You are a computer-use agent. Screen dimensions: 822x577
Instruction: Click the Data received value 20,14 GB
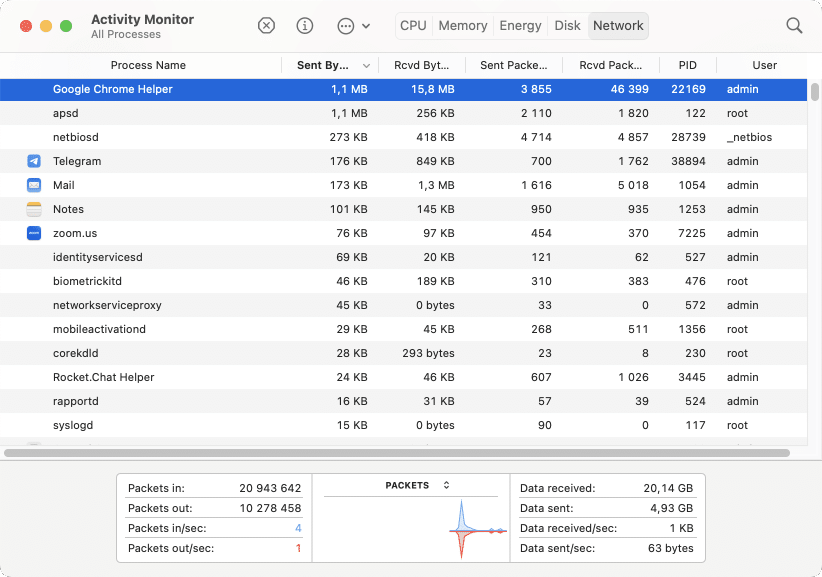668,488
